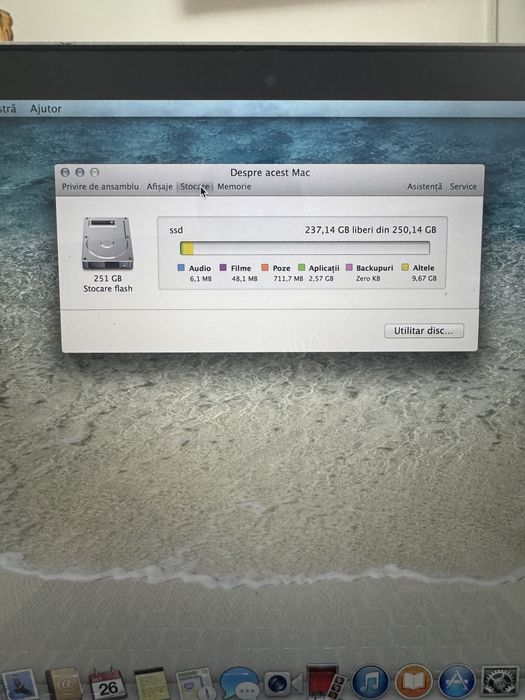Click the Utilitar disc… button
The width and height of the screenshot is (525, 700).
pos(424,331)
